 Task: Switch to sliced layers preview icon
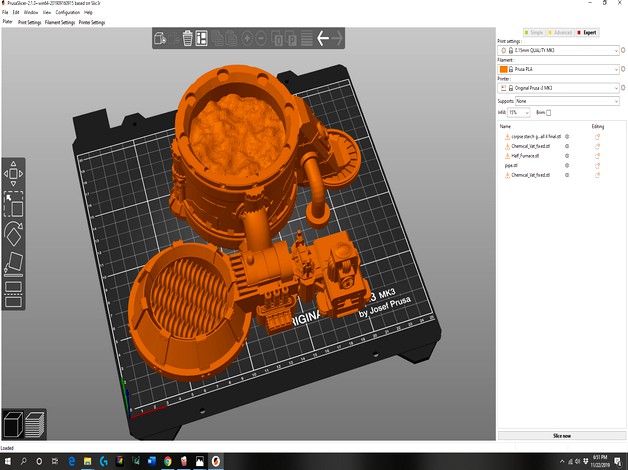point(34,424)
